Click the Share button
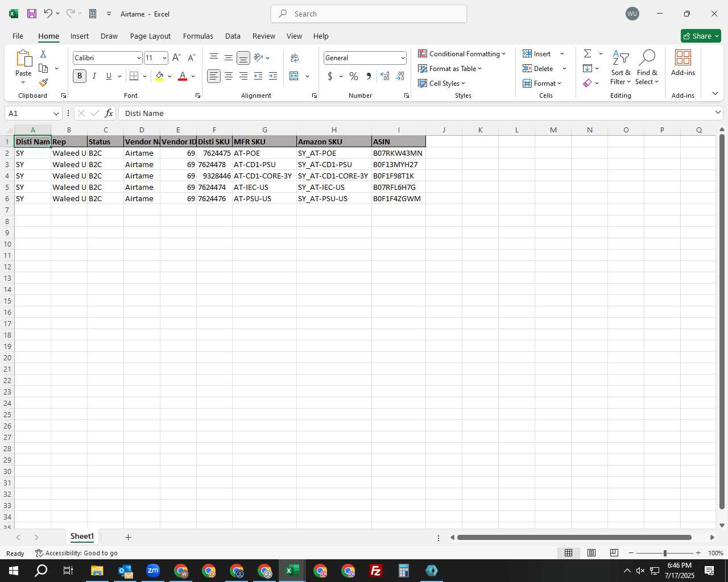This screenshot has width=728, height=582. pyautogui.click(x=701, y=36)
